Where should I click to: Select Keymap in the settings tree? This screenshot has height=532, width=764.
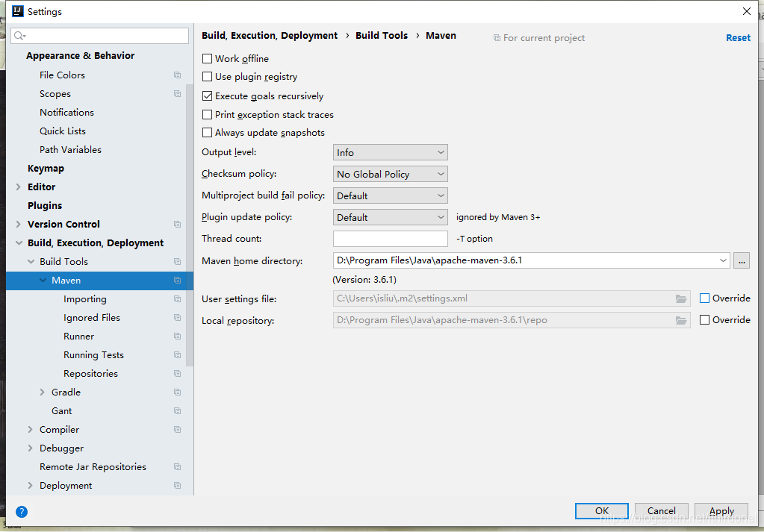[46, 169]
